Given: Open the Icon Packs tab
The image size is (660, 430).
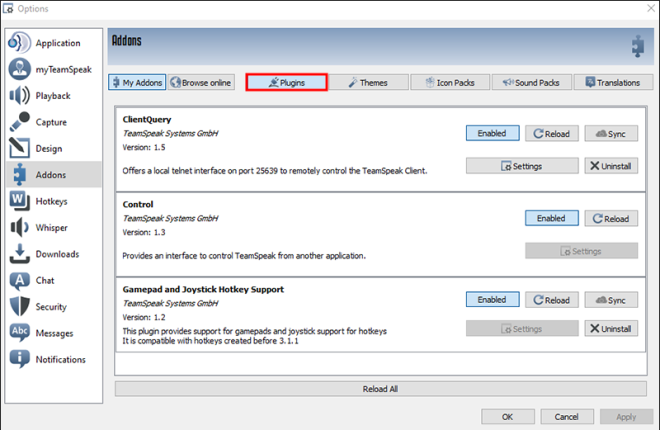Looking at the screenshot, I should (x=450, y=82).
